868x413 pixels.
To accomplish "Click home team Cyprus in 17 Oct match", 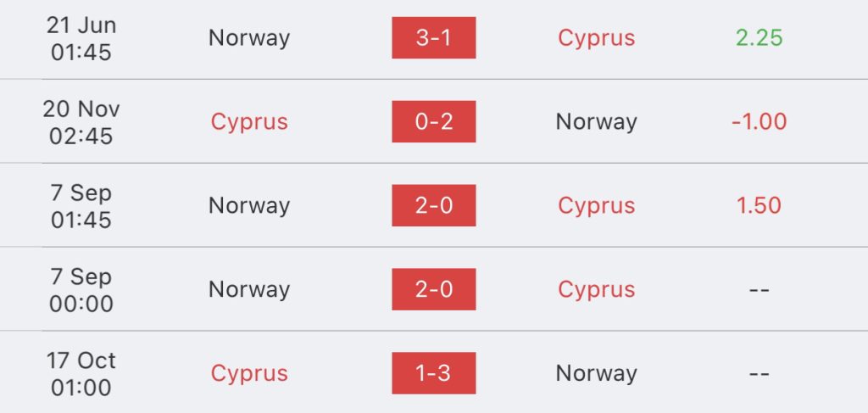I will click(x=249, y=374).
